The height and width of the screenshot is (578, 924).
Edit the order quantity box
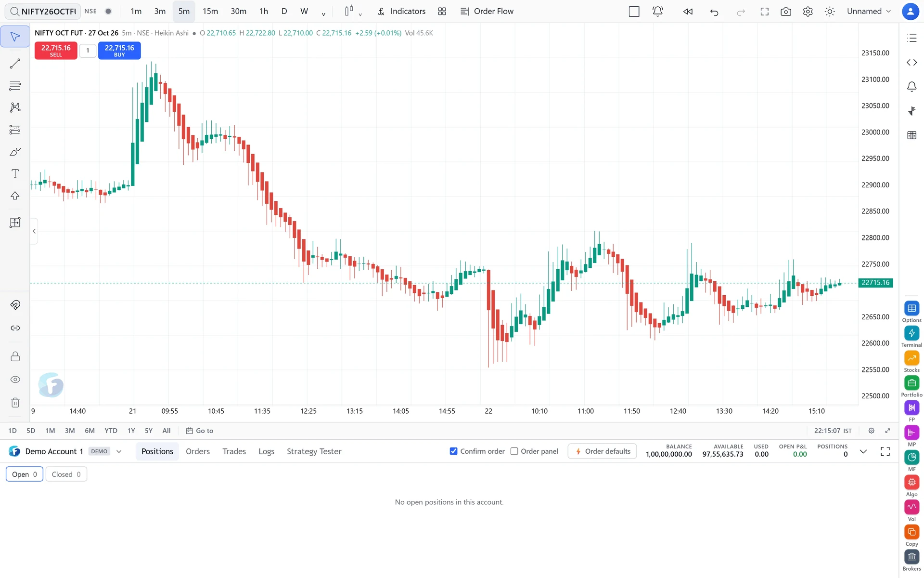click(x=88, y=51)
